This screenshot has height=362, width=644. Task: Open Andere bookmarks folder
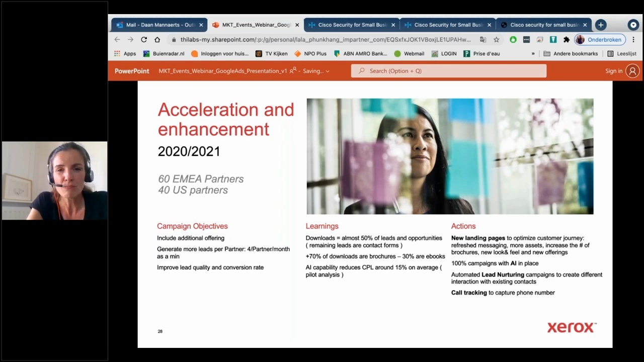point(571,53)
